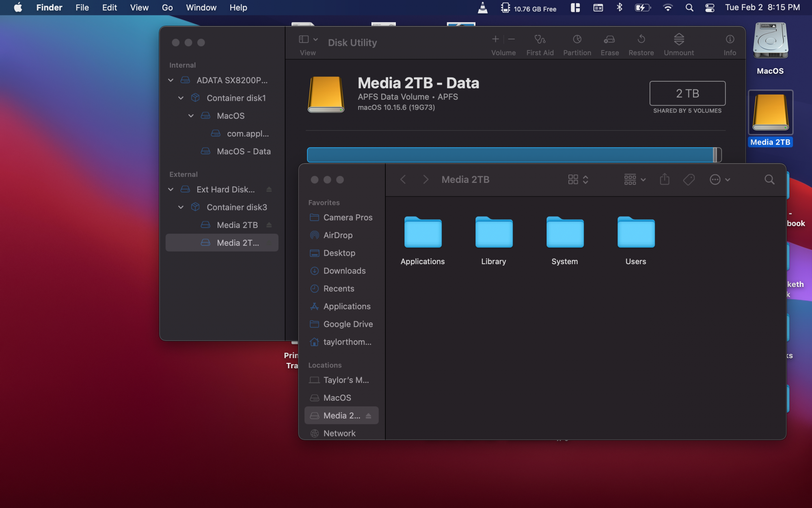This screenshot has height=508, width=812.
Task: Open the Help menu
Action: 238,7
